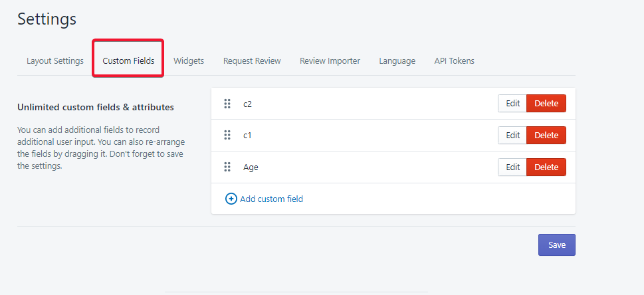This screenshot has height=295, width=644.
Task: Switch to the Language tab
Action: [x=397, y=61]
